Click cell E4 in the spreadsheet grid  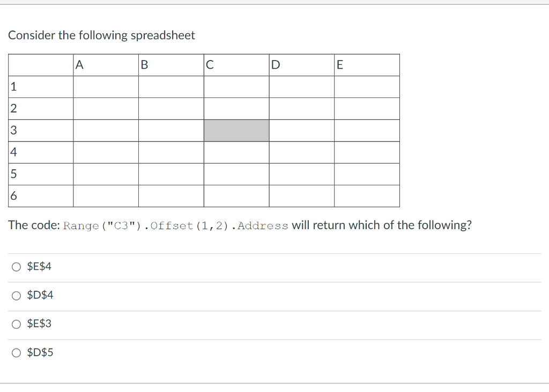click(x=367, y=152)
